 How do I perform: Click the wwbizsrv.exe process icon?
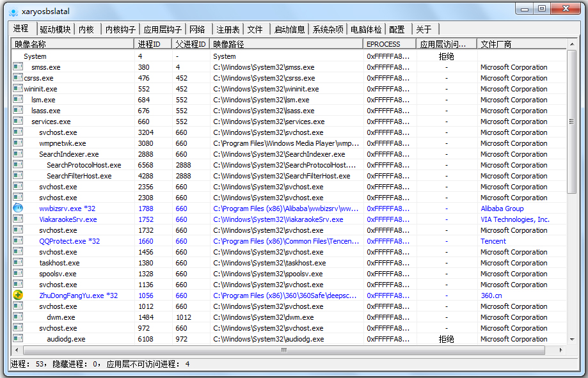click(18, 209)
